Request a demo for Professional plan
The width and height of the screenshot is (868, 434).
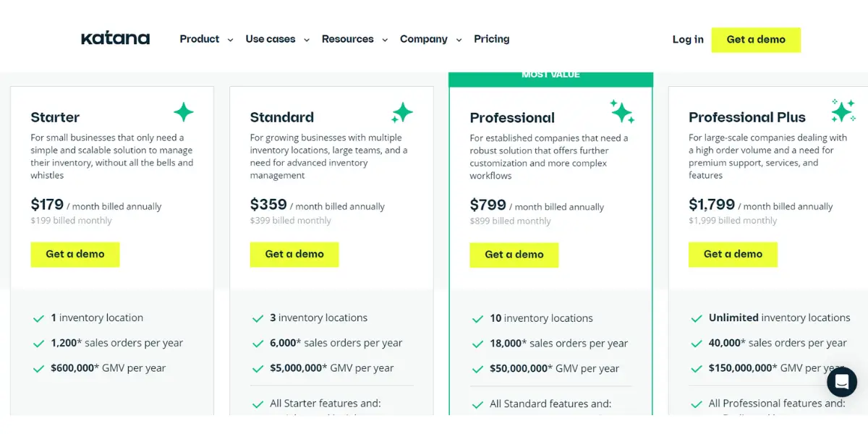click(x=514, y=255)
